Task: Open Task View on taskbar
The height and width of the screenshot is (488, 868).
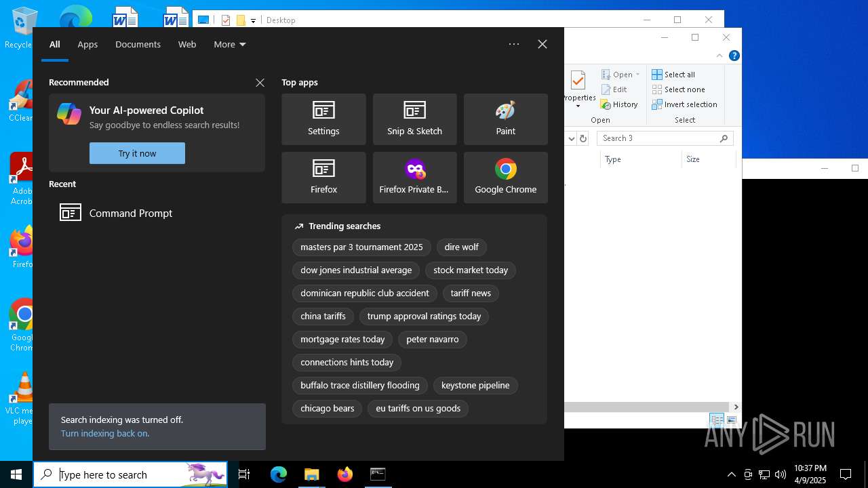Action: [x=244, y=474]
